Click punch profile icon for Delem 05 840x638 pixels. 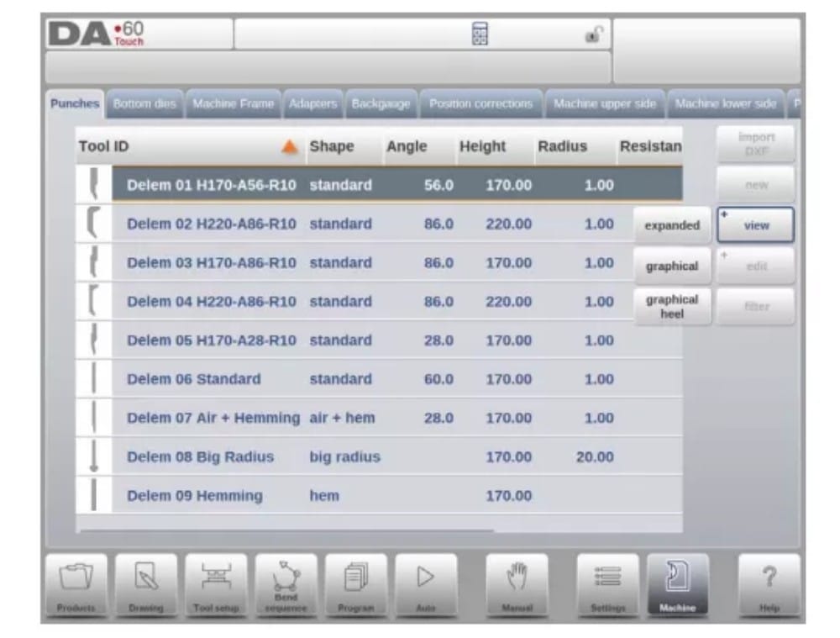point(94,340)
